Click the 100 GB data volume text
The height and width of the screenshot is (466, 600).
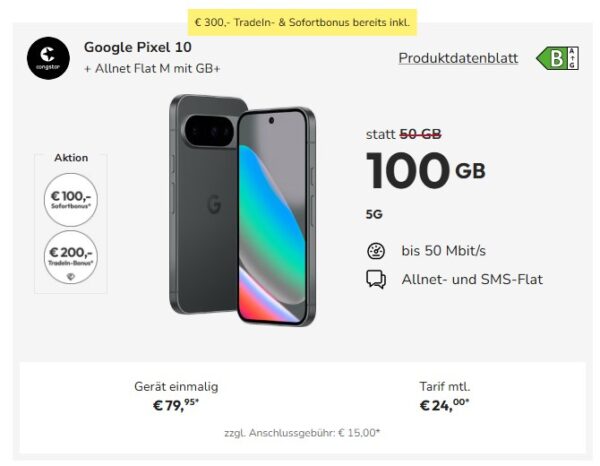[426, 171]
